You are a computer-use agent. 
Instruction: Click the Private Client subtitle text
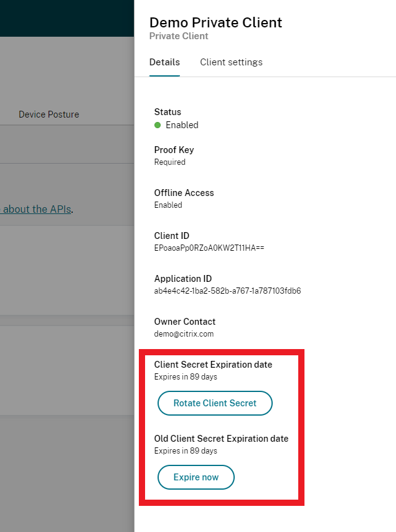click(x=179, y=36)
